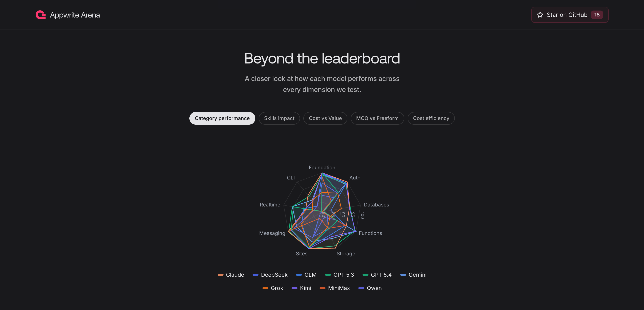
Task: Click the Gemini color marker in the legend
Action: pyautogui.click(x=403, y=275)
